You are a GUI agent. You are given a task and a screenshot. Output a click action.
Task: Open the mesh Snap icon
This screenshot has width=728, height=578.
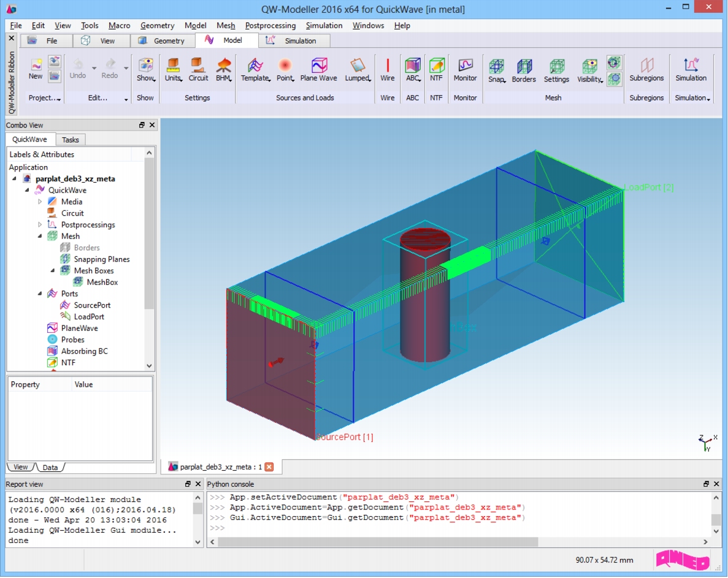point(496,66)
